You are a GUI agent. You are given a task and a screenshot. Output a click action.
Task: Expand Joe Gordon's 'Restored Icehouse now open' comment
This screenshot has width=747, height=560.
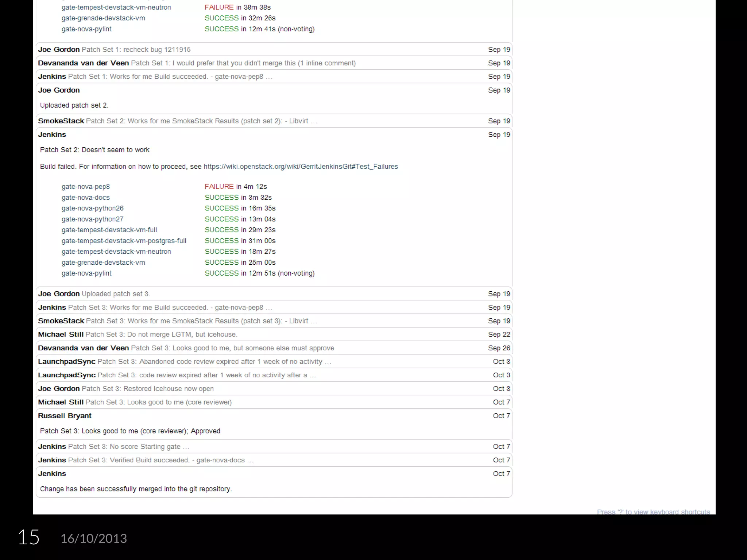coord(274,389)
